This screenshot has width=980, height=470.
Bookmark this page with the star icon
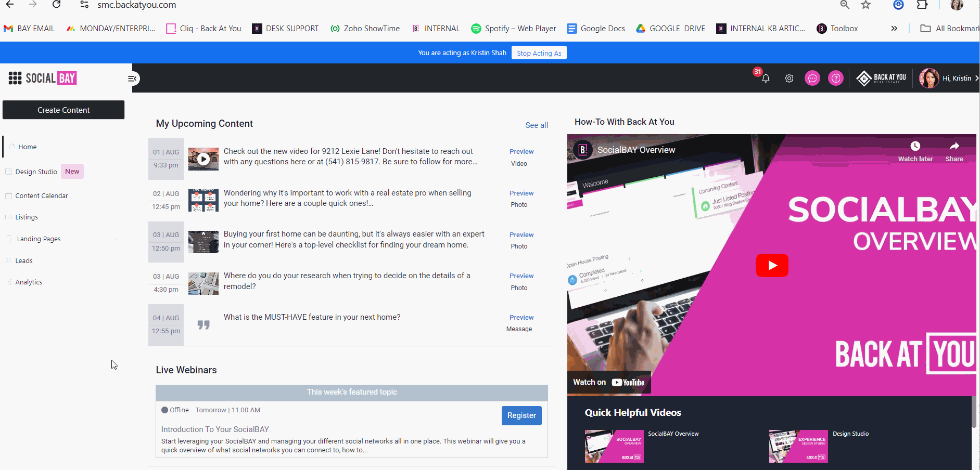[x=866, y=5]
